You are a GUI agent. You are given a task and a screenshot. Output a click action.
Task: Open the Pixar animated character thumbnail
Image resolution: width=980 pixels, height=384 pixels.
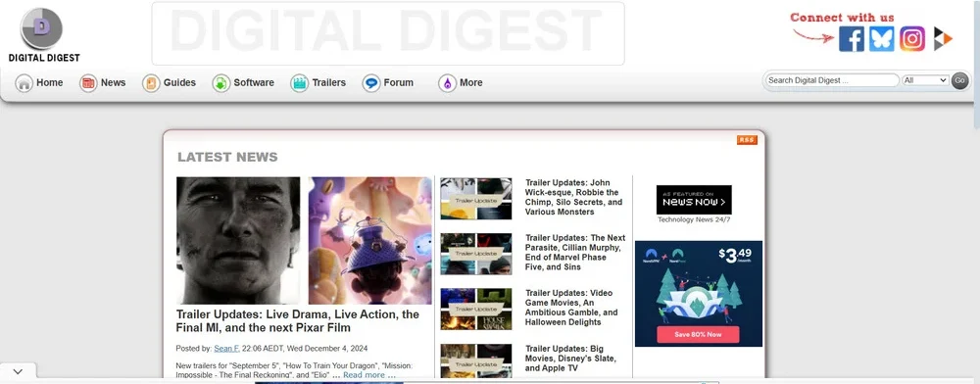(x=370, y=240)
